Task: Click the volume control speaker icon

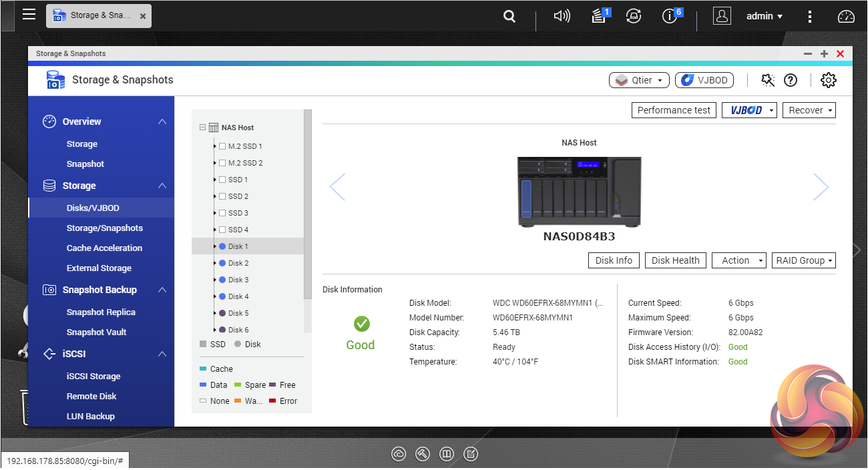Action: pos(562,17)
